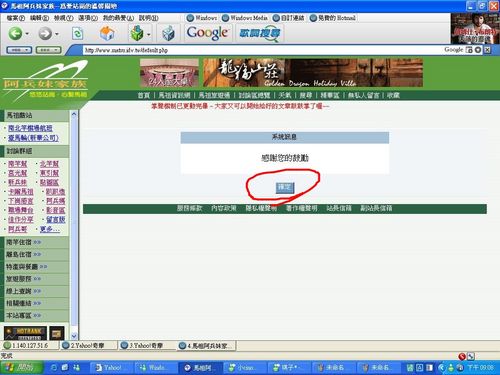Click the Windows Media links bar shortcut
500x375 pixels.
click(245, 18)
